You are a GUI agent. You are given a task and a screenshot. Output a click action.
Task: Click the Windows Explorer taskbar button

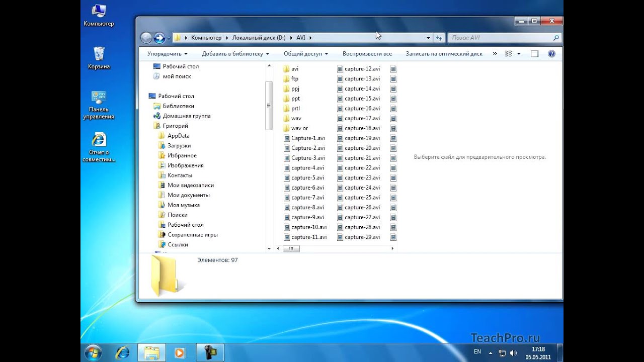tap(151, 352)
